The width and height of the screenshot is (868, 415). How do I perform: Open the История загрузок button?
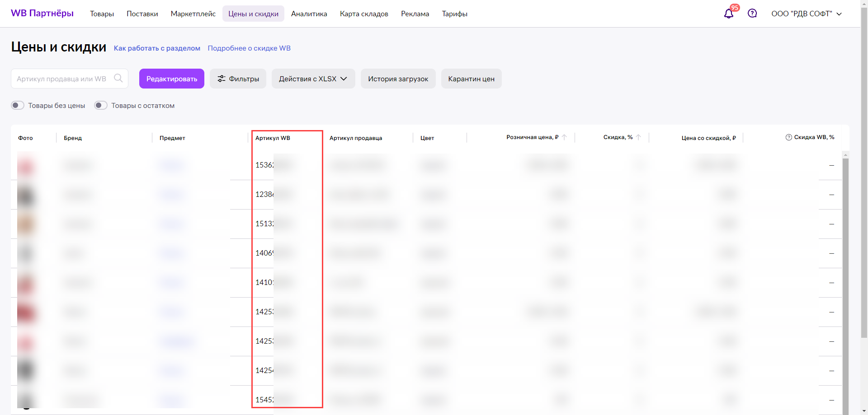[x=398, y=79]
